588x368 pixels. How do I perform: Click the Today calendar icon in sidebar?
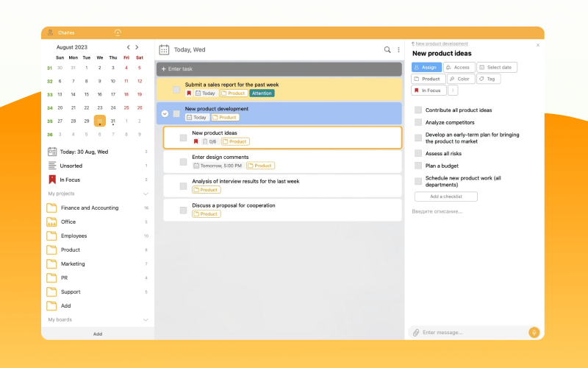(x=52, y=152)
